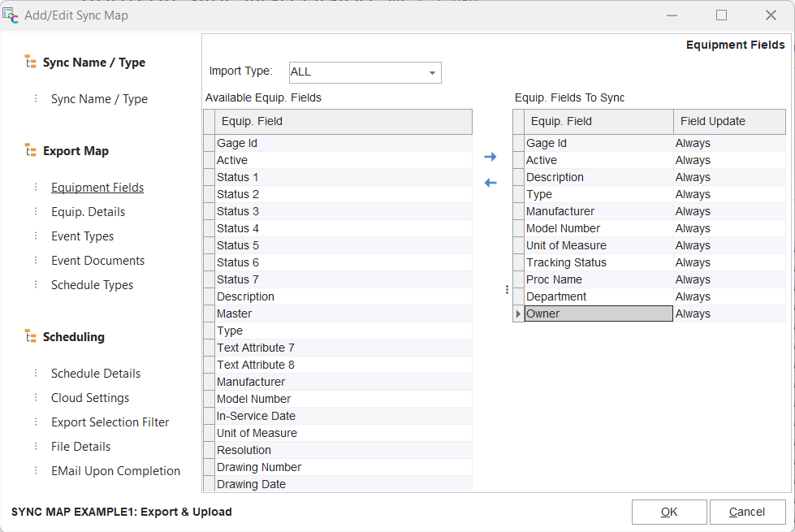Go to Event Types in Export Map

click(x=82, y=236)
